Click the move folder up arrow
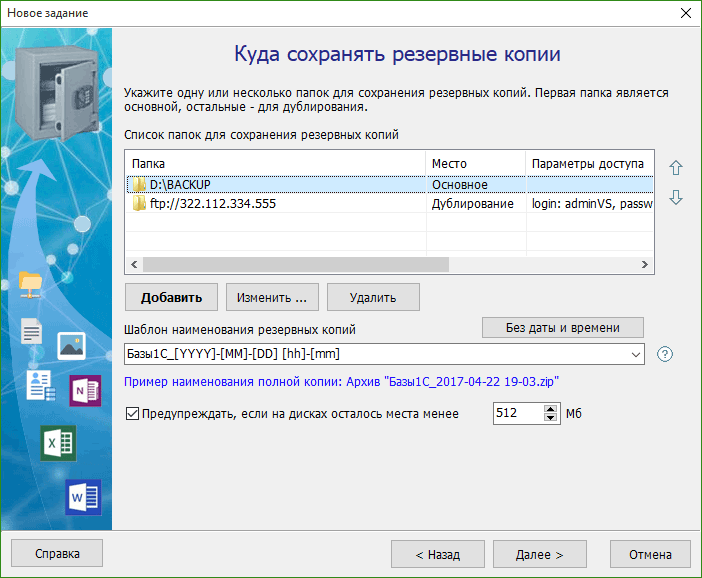Viewport: 702px width, 578px height. (676, 167)
